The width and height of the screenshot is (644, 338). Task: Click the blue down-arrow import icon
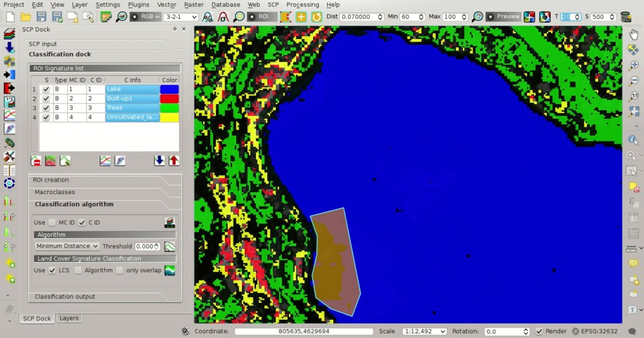pos(159,161)
